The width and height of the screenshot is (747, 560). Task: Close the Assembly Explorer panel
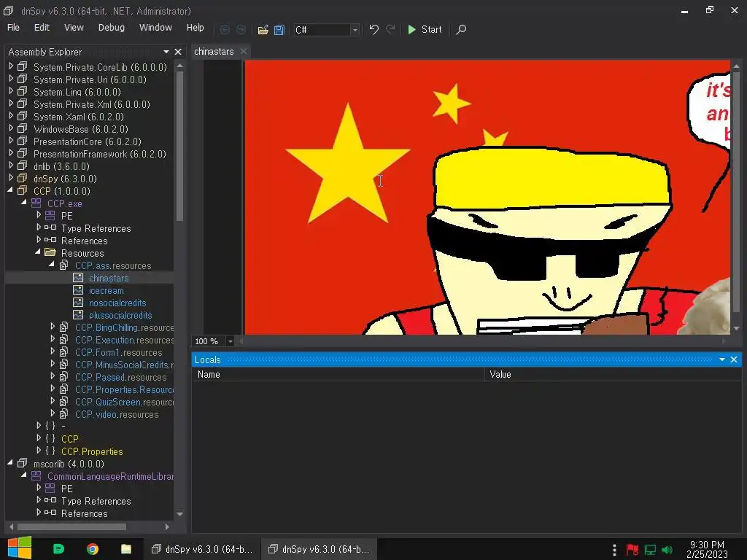[x=178, y=52]
